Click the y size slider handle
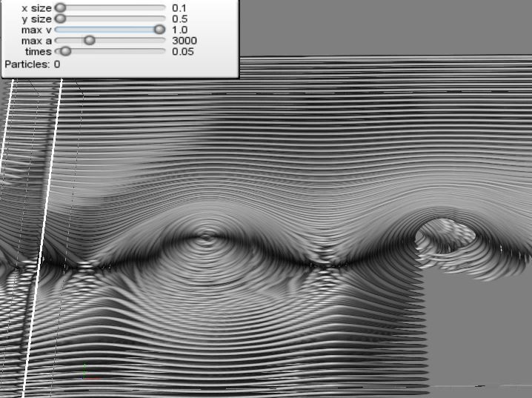 [x=60, y=19]
